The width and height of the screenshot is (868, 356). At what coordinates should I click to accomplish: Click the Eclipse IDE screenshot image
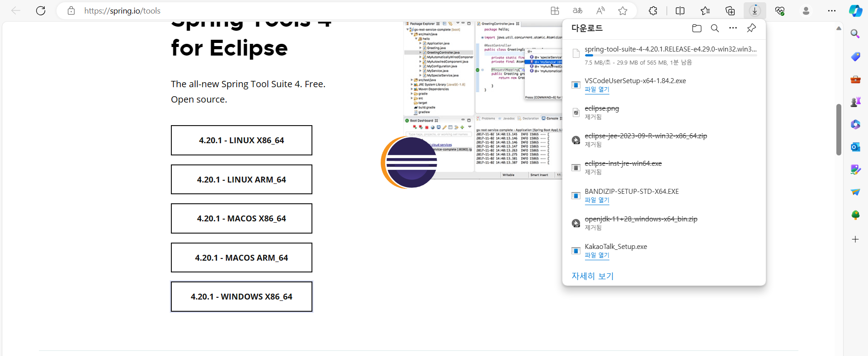pyautogui.click(x=483, y=100)
